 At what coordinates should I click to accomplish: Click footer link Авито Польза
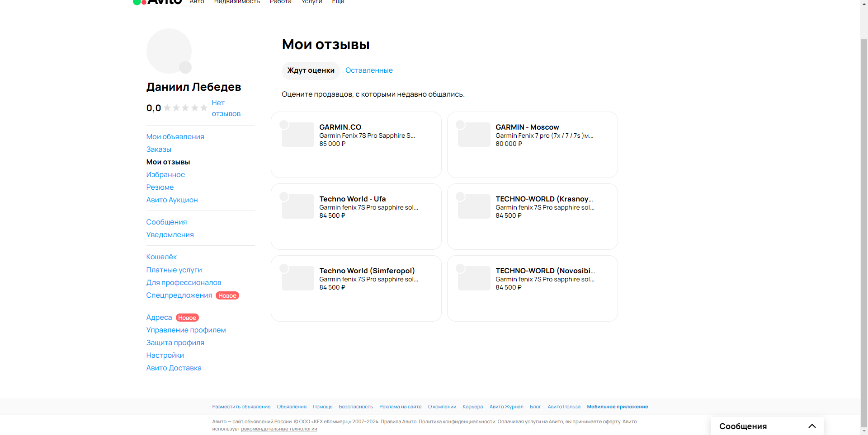[564, 407]
